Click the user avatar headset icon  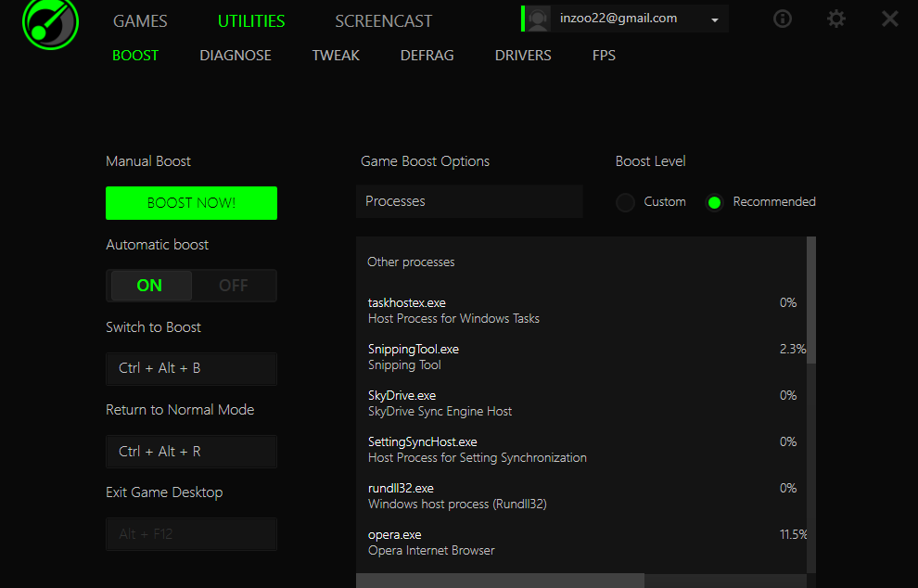[x=538, y=19]
